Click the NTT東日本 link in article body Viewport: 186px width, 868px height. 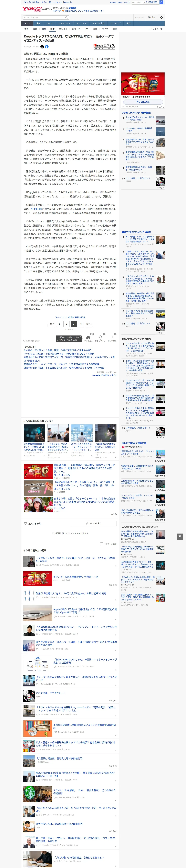pos(37,209)
